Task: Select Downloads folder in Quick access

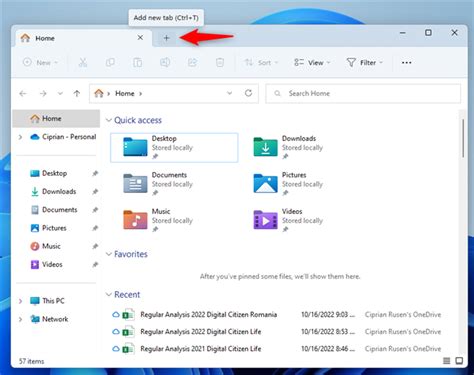Action: pos(288,147)
